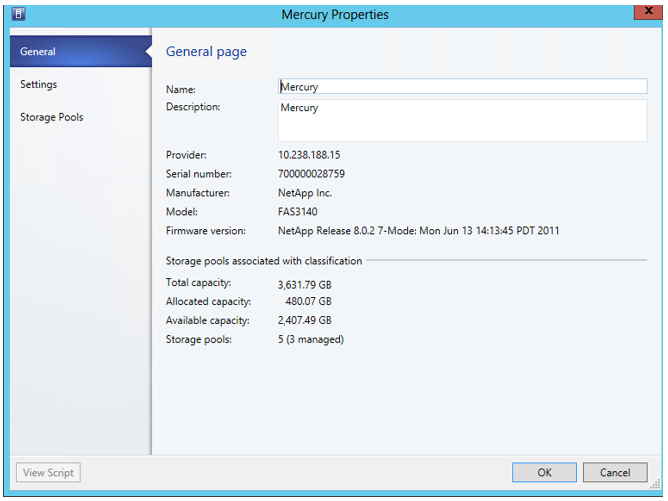Click the View Script button
Image resolution: width=668 pixels, height=501 pixels.
point(48,472)
